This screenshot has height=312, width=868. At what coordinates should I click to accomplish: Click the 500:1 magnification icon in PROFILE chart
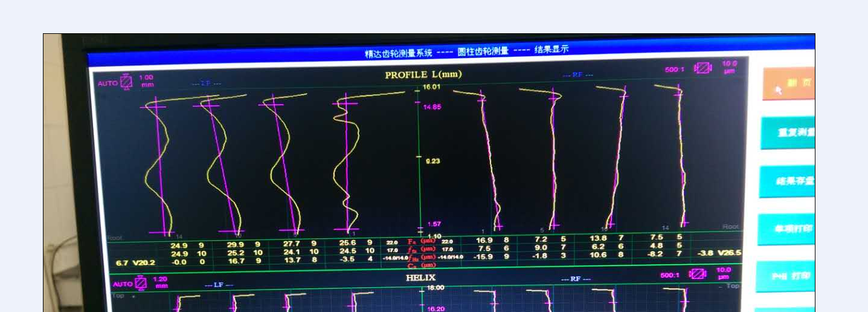coord(703,68)
